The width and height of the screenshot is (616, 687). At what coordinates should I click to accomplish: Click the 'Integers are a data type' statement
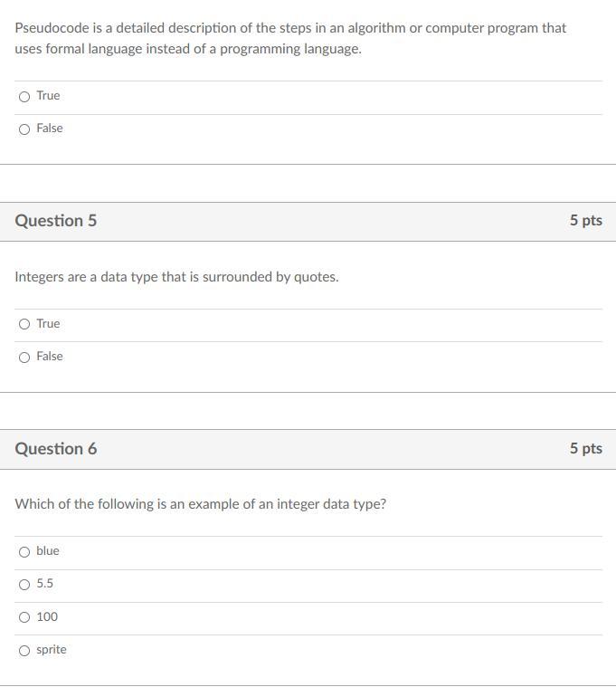[x=177, y=277]
